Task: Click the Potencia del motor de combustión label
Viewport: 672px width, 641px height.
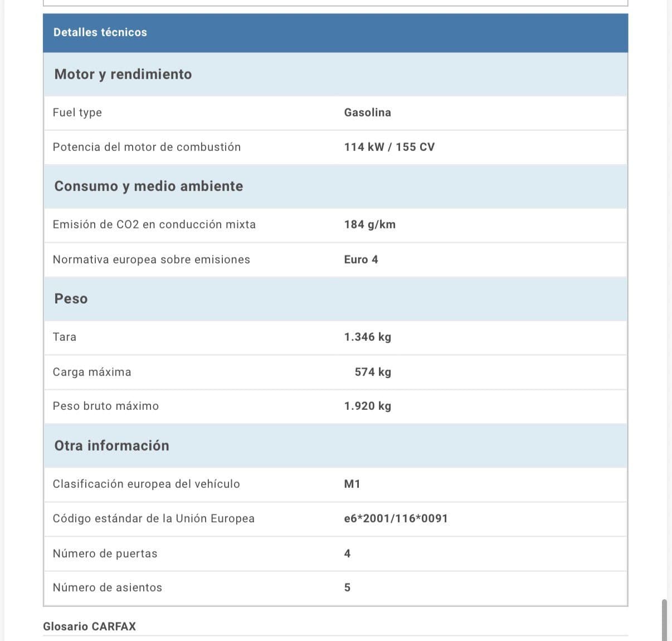Action: click(x=147, y=147)
